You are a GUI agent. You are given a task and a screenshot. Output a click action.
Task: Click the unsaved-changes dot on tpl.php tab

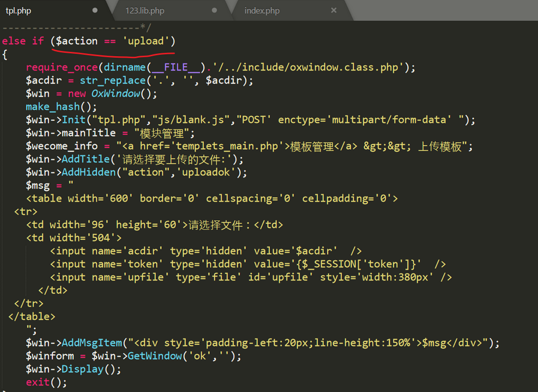[x=94, y=10]
